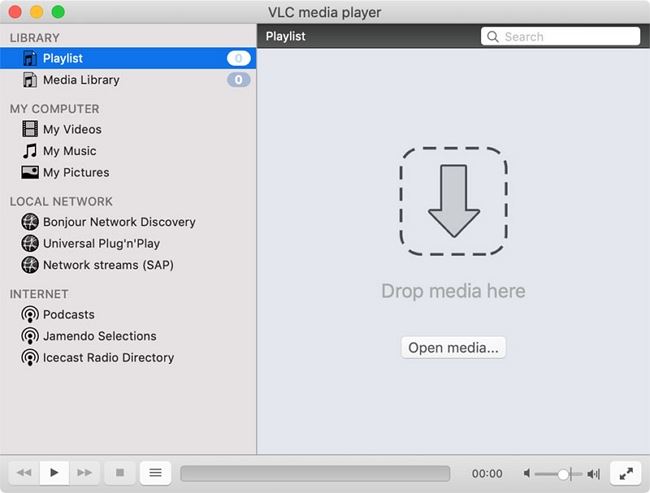This screenshot has height=493, width=650.
Task: Stop playback with the square button
Action: click(x=120, y=473)
